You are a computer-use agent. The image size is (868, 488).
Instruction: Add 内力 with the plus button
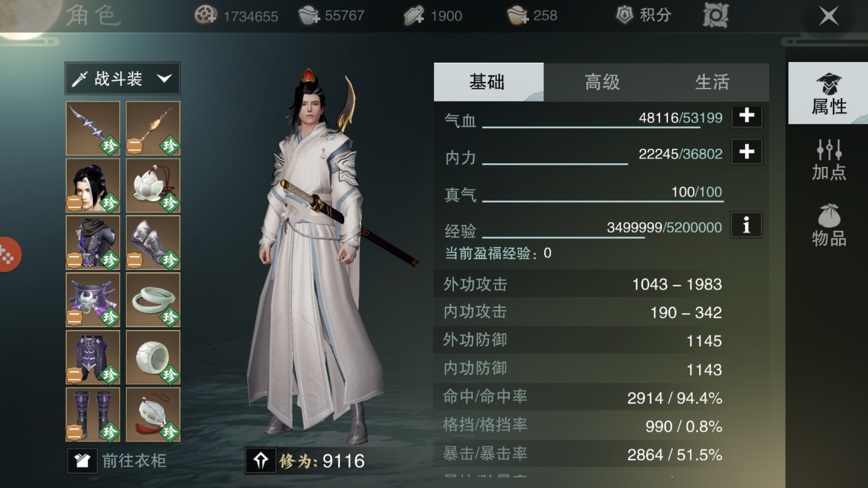point(746,152)
